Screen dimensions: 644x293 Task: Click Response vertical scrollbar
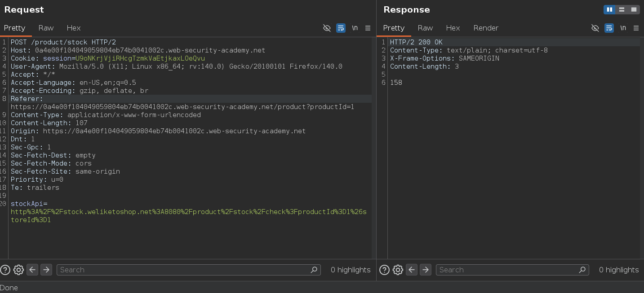click(x=642, y=148)
